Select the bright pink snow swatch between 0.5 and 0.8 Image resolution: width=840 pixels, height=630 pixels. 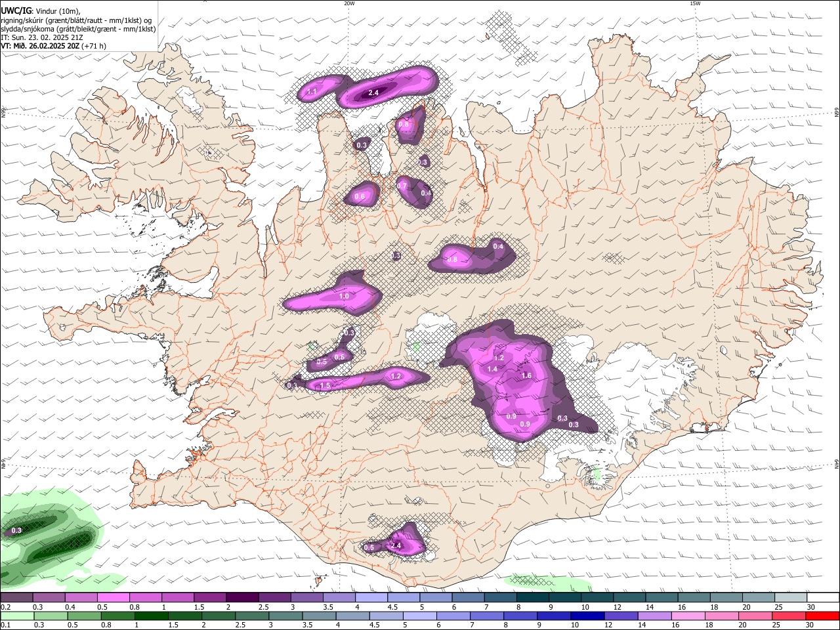click(113, 598)
